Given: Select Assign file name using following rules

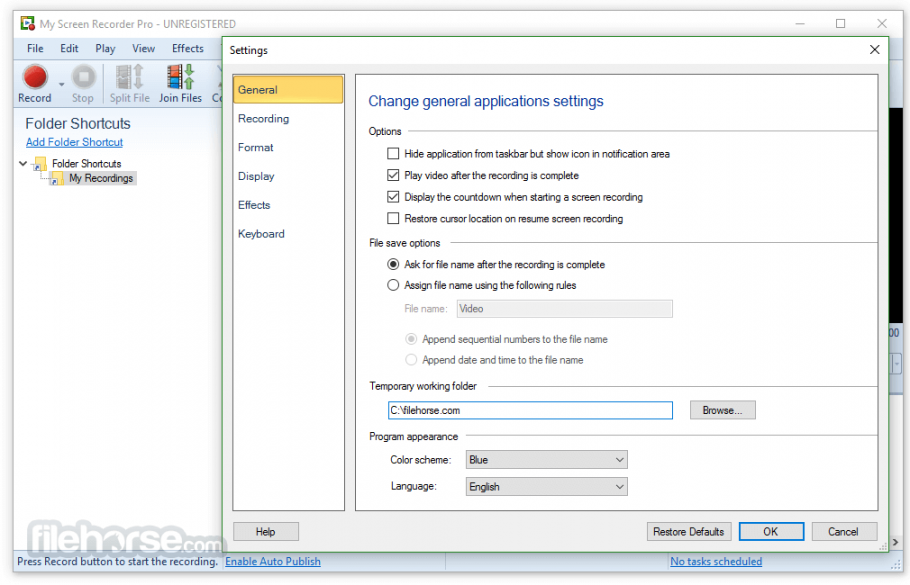Looking at the screenshot, I should [x=393, y=286].
